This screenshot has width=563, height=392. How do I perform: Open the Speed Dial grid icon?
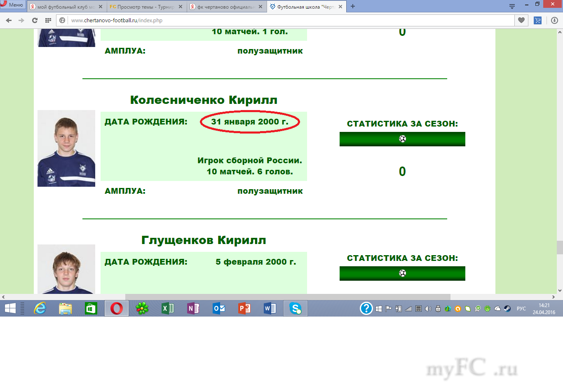[x=48, y=20]
